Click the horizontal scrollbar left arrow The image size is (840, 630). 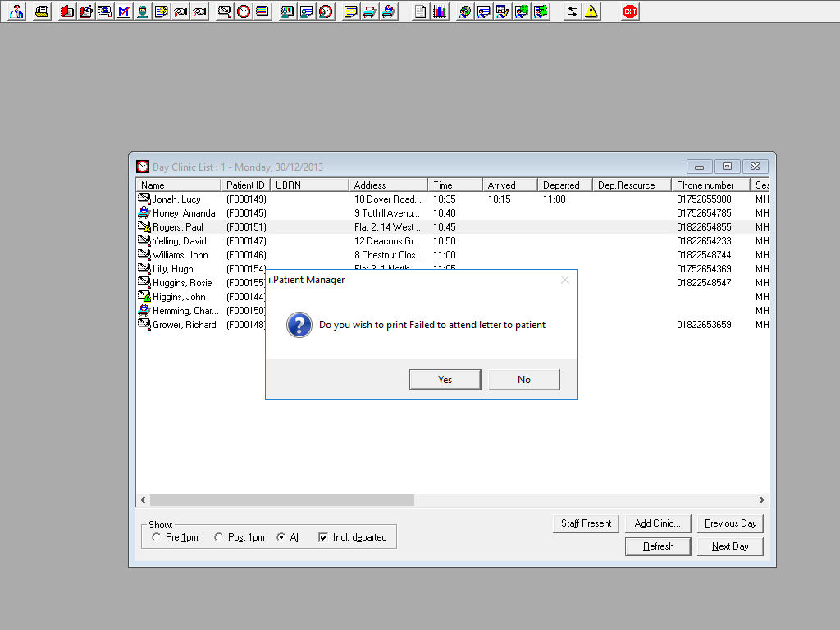point(143,500)
